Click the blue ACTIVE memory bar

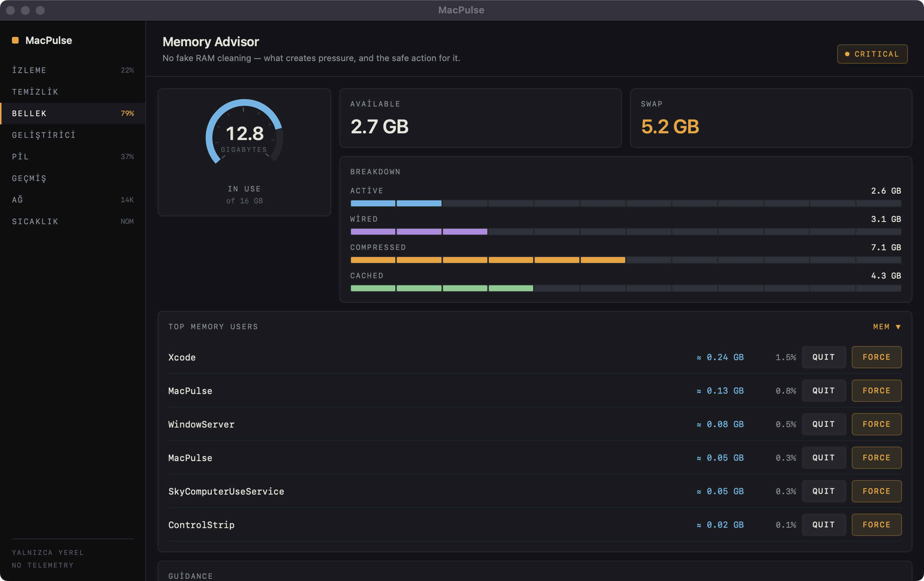pyautogui.click(x=626, y=203)
